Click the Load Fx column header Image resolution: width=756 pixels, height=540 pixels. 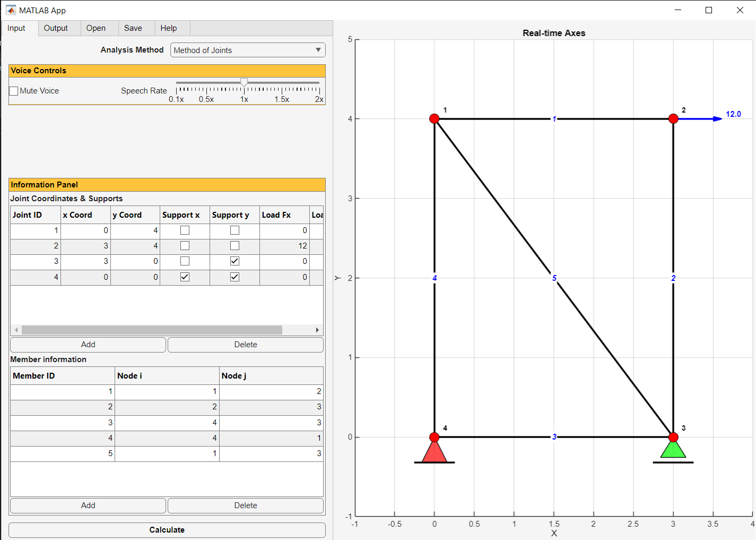point(284,215)
